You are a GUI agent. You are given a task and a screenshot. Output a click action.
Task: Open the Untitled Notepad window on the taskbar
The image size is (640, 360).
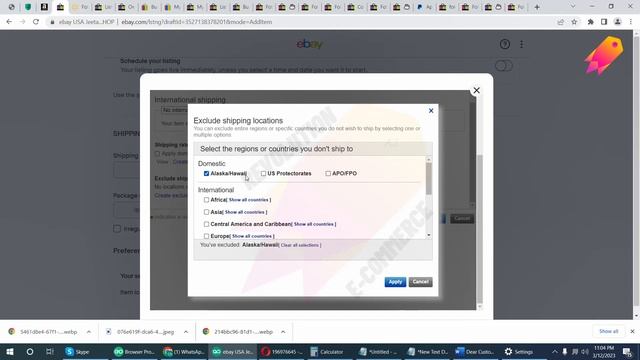pyautogui.click(x=379, y=351)
